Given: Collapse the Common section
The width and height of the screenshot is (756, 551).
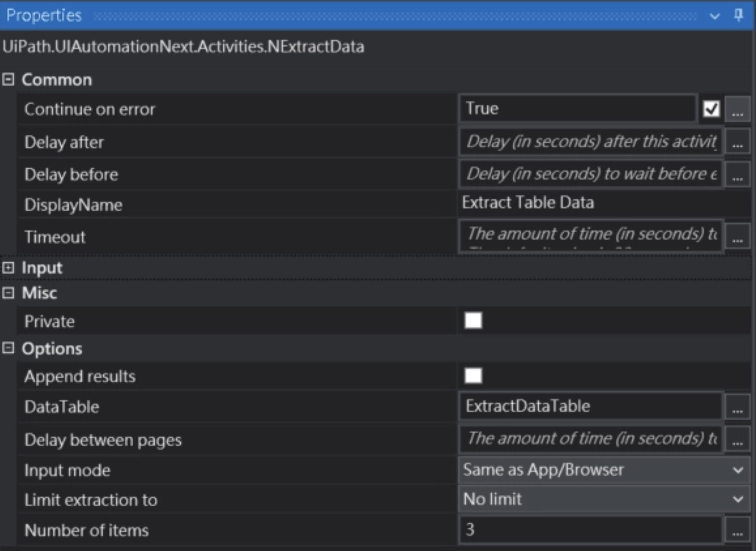Looking at the screenshot, I should click(8, 80).
